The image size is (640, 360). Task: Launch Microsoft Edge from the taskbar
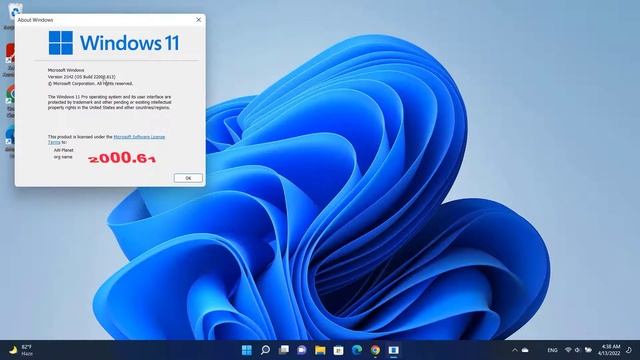click(x=357, y=350)
